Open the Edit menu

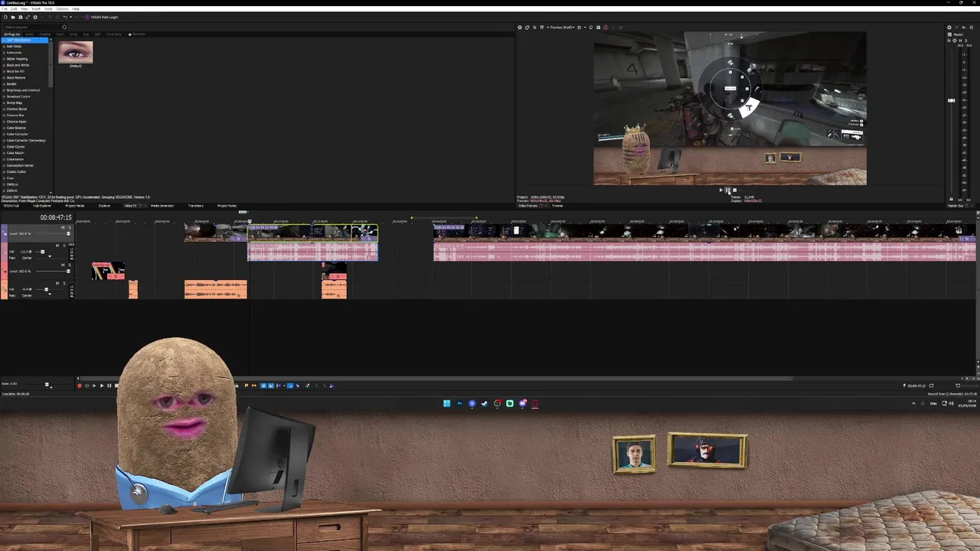pyautogui.click(x=14, y=8)
